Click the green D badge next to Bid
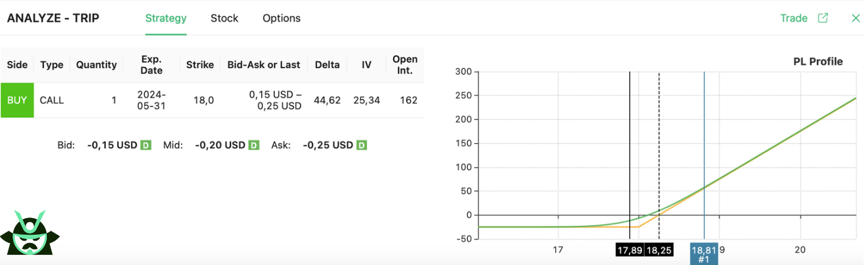Viewport: 868px width, 265px height. 145,145
